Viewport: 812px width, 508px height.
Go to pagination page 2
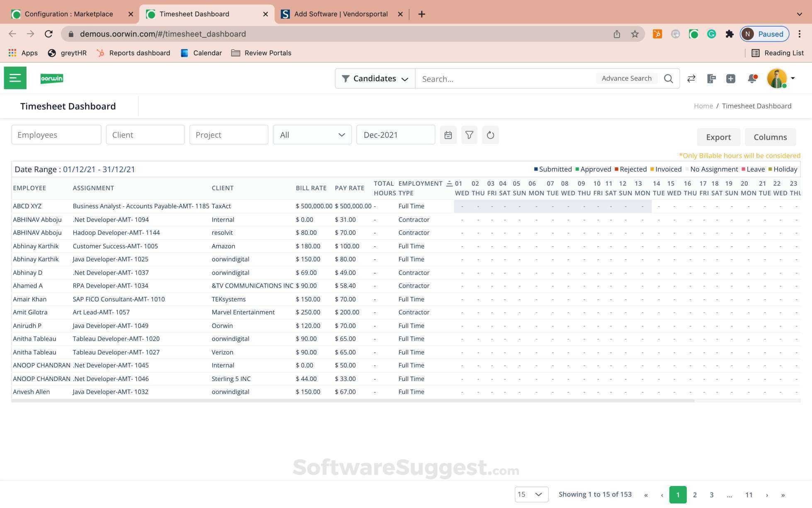(x=695, y=495)
